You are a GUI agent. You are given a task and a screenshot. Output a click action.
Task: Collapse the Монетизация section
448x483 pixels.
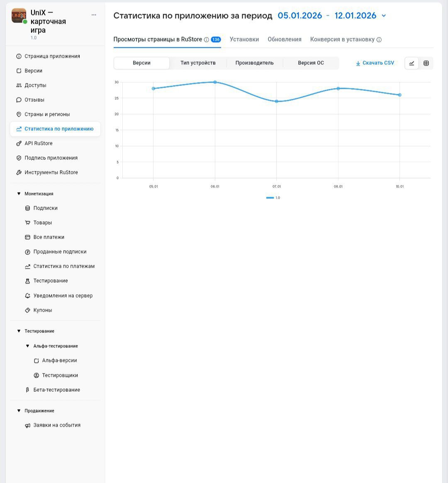point(19,194)
